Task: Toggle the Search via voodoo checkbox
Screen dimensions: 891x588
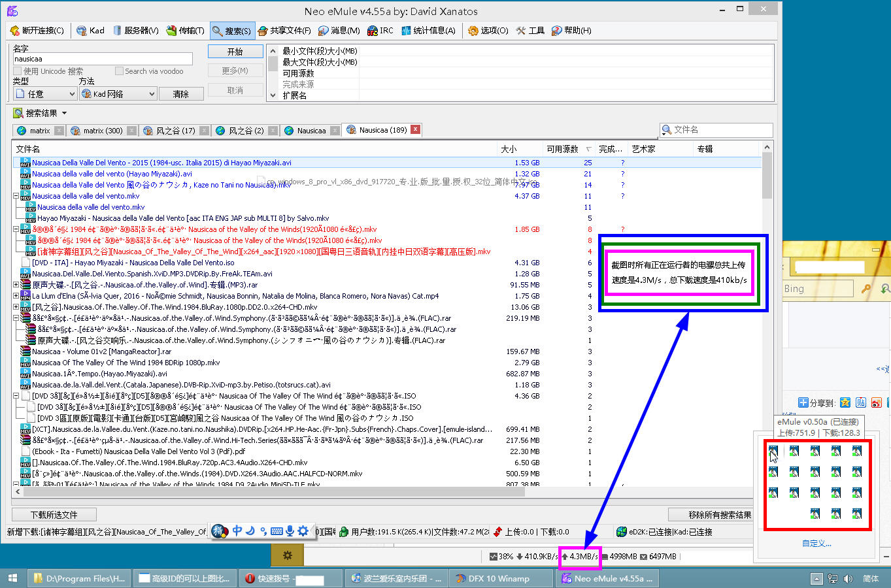Action: pos(119,71)
